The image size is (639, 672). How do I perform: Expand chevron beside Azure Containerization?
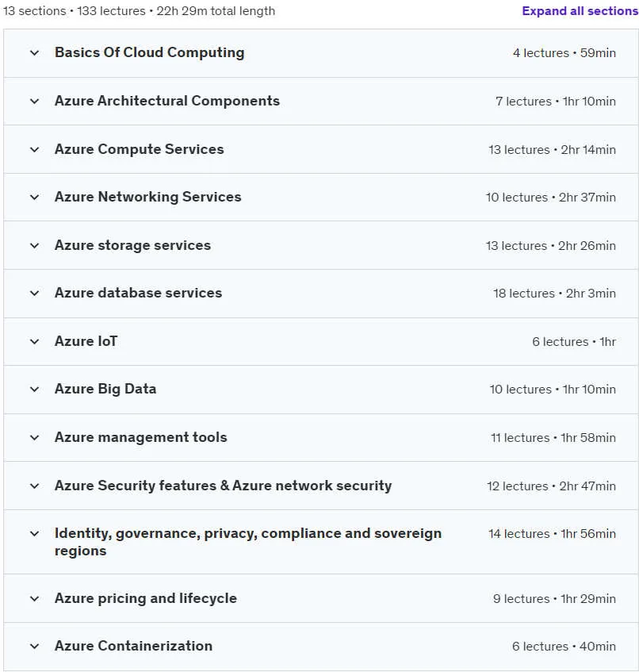[35, 647]
